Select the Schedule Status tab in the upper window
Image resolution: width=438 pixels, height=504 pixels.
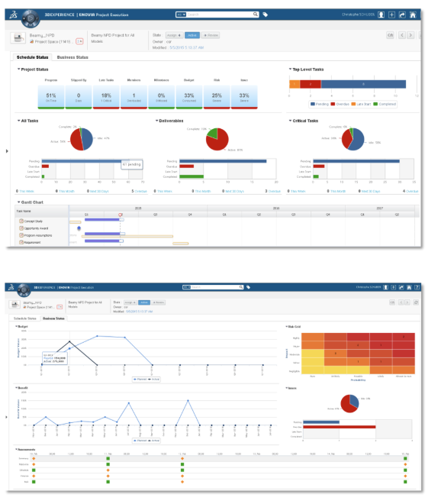(33, 57)
